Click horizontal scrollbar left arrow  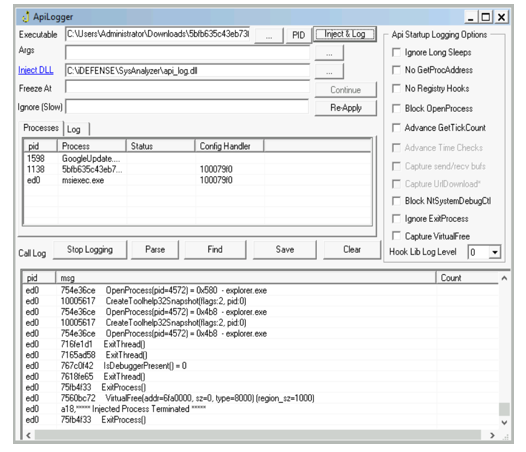click(29, 435)
